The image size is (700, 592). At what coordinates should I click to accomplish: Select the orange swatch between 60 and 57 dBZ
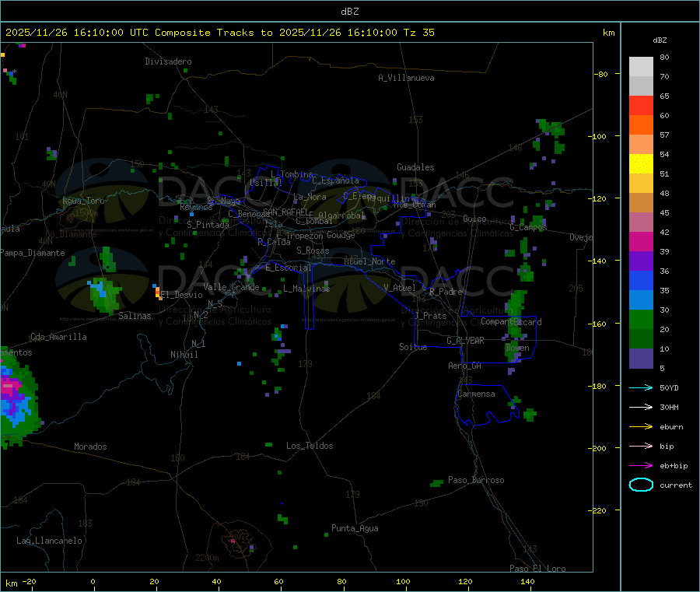coord(641,125)
